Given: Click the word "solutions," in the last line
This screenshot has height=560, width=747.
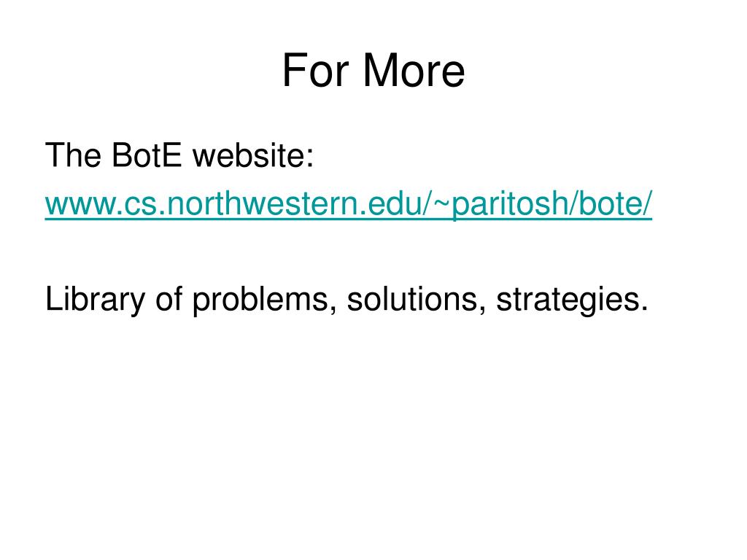Looking at the screenshot, I should click(x=416, y=299).
